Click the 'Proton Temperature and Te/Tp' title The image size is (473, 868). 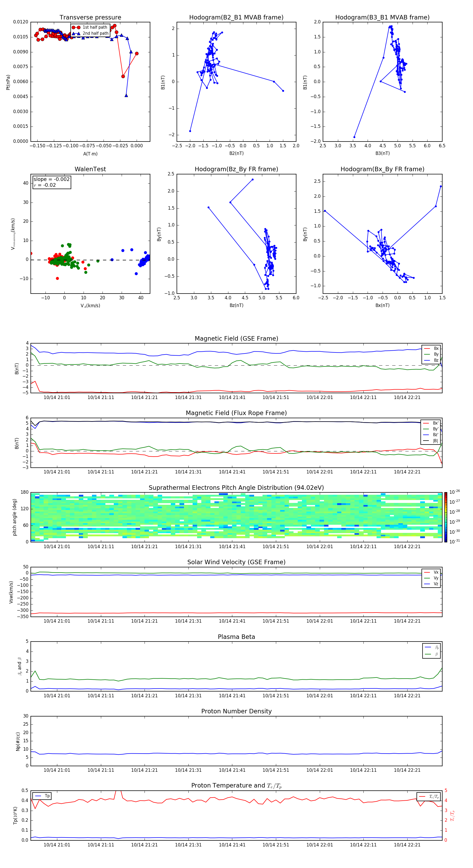coord(236,786)
